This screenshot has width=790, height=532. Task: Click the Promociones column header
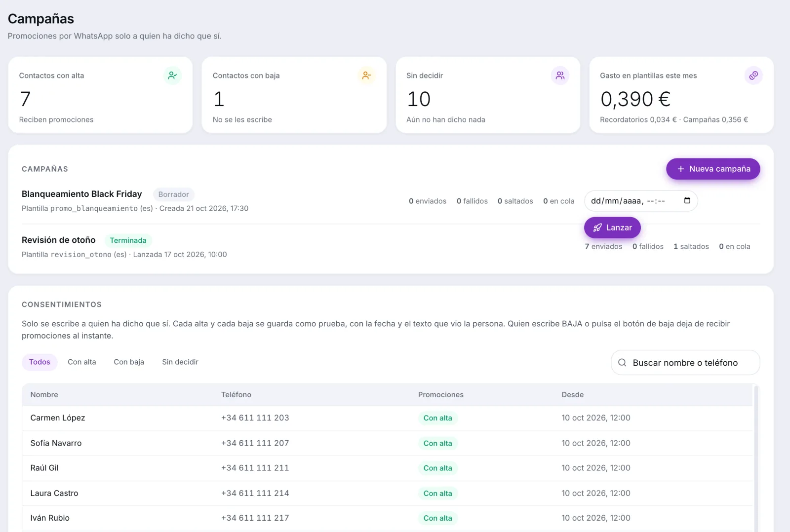point(441,395)
